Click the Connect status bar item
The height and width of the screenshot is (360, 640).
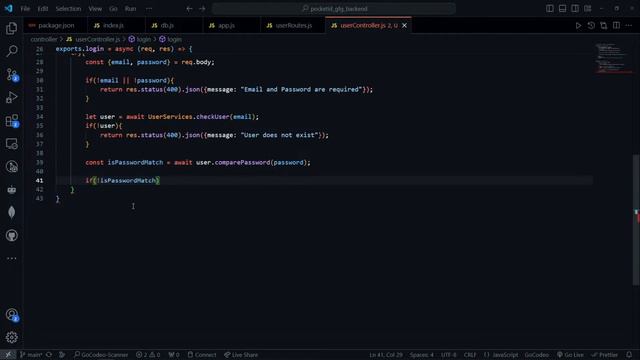[202, 355]
